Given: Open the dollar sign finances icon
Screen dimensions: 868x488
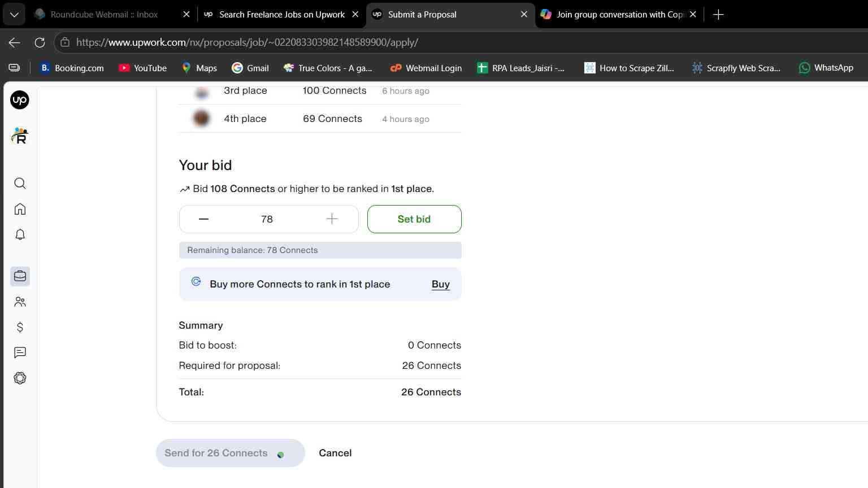Looking at the screenshot, I should 20,327.
